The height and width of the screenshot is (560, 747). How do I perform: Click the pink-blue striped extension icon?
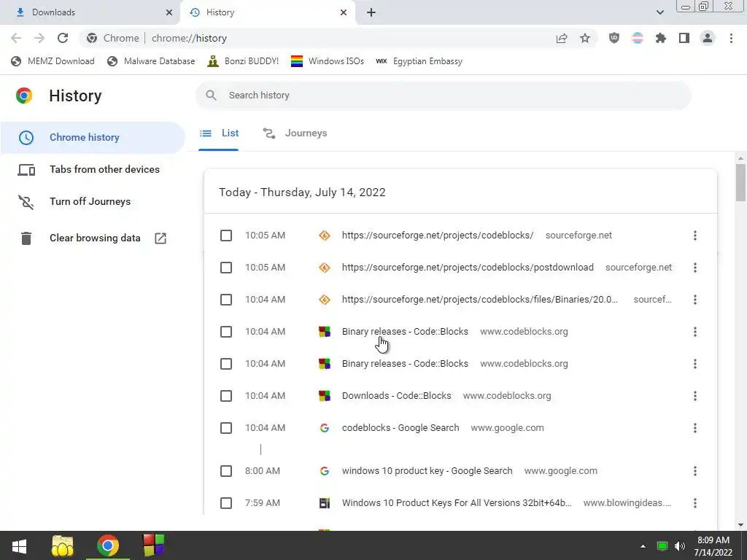[638, 38]
